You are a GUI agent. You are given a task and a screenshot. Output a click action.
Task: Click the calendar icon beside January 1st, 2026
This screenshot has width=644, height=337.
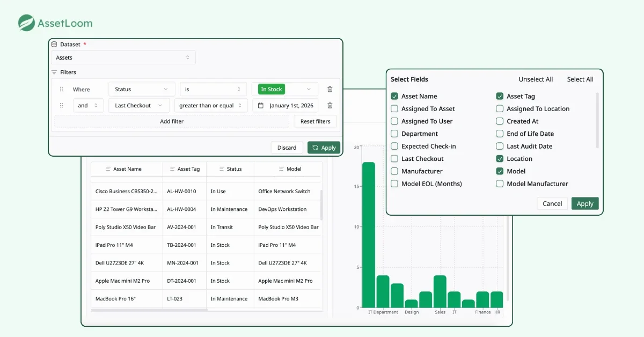(x=261, y=105)
